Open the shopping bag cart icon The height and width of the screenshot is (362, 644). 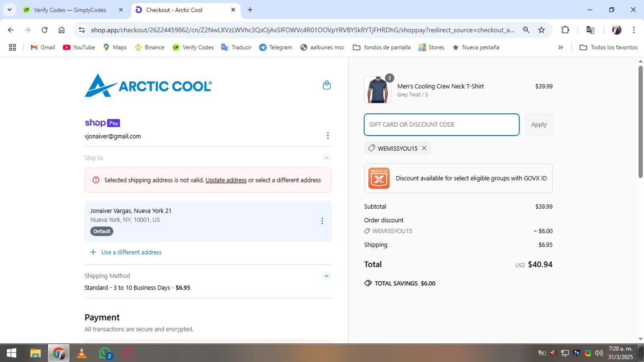[327, 85]
